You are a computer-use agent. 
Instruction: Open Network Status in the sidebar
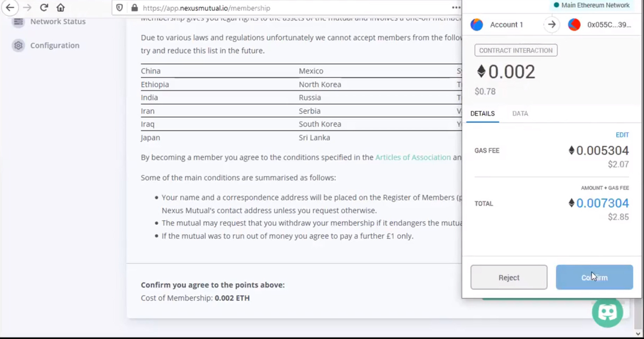pos(58,21)
